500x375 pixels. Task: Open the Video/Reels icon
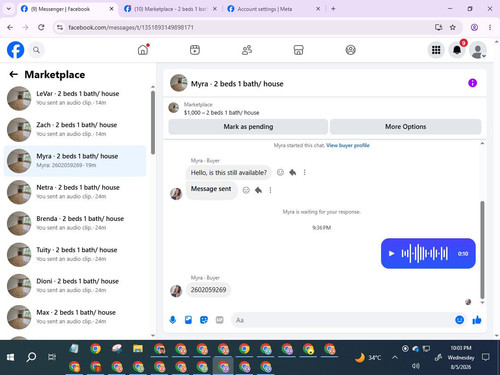tap(195, 50)
